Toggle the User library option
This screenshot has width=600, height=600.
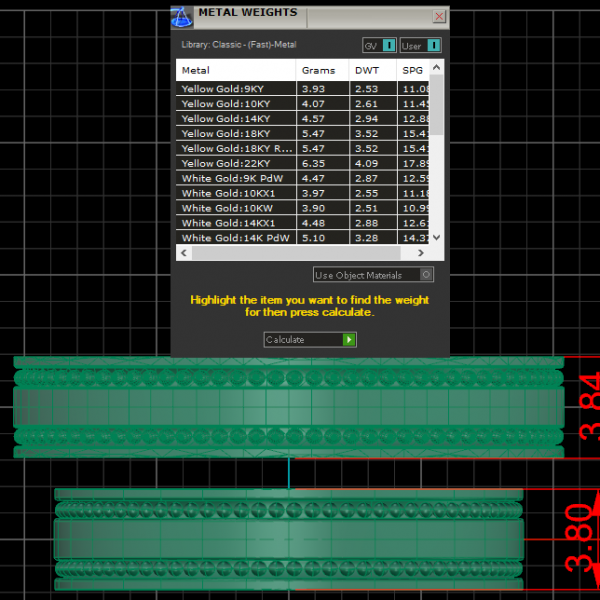[420, 45]
